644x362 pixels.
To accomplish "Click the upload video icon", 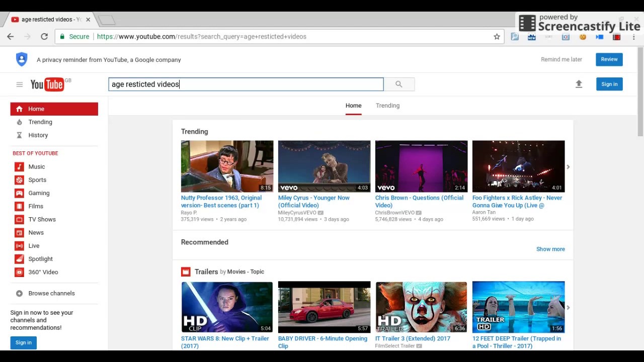I will [579, 84].
